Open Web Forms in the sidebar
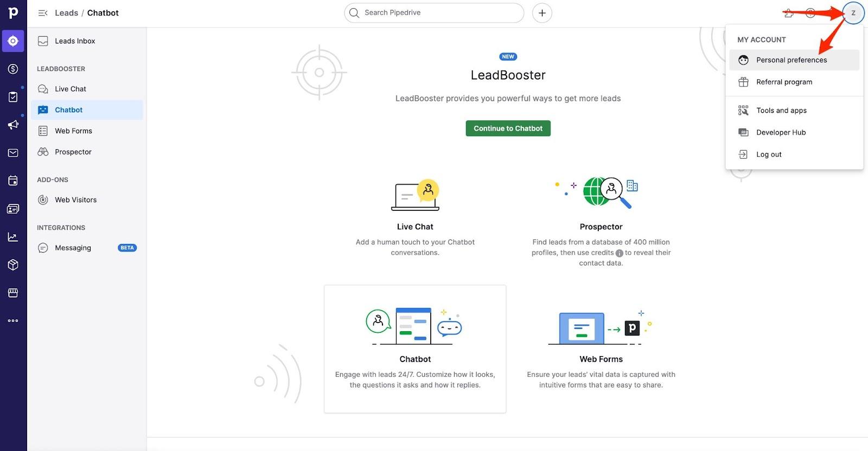 87,131
